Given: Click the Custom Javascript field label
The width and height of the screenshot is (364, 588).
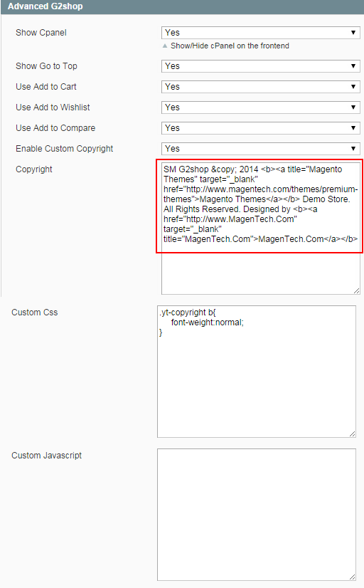Looking at the screenshot, I should tap(46, 456).
